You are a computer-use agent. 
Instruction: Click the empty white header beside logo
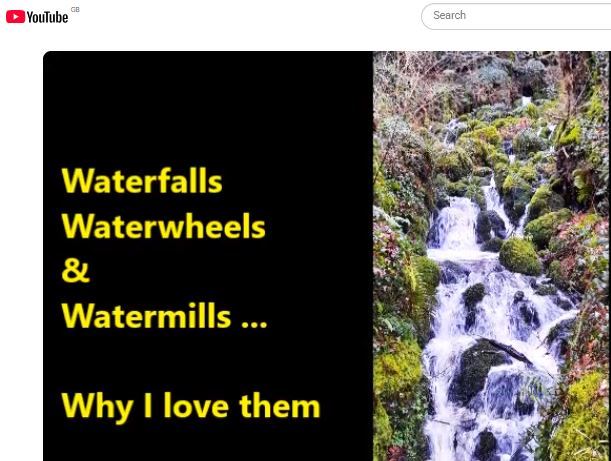(x=249, y=16)
